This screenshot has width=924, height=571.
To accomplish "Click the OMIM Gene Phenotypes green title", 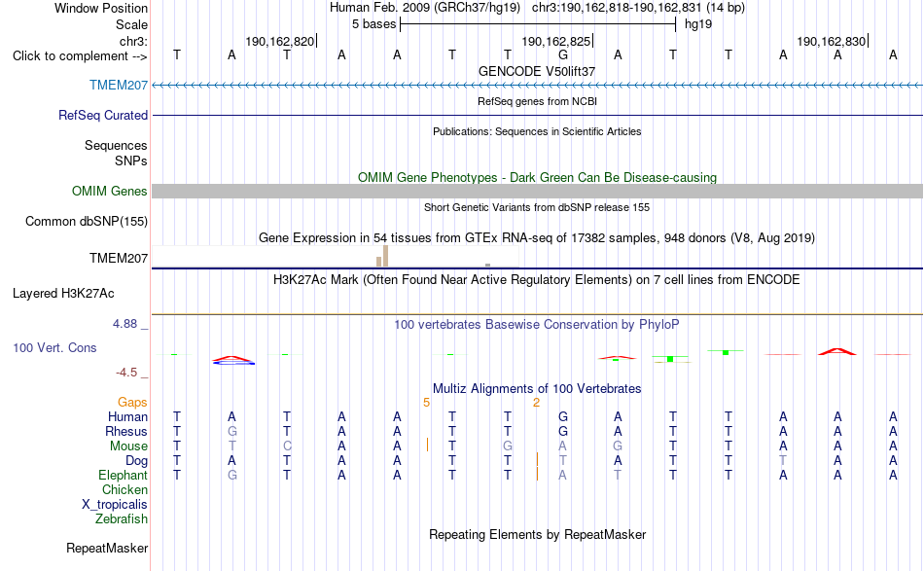I will pyautogui.click(x=537, y=177).
